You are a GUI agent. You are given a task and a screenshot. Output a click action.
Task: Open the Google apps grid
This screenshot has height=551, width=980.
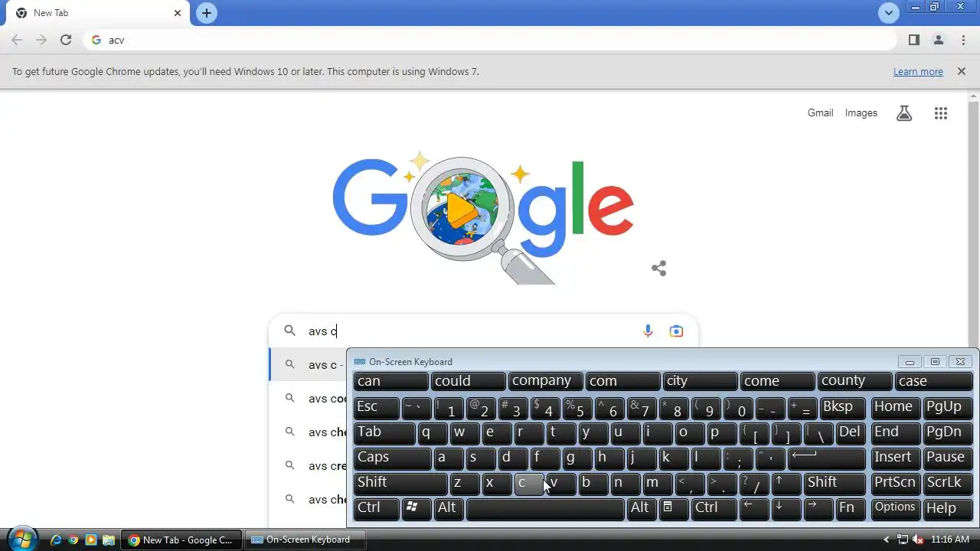tap(941, 113)
